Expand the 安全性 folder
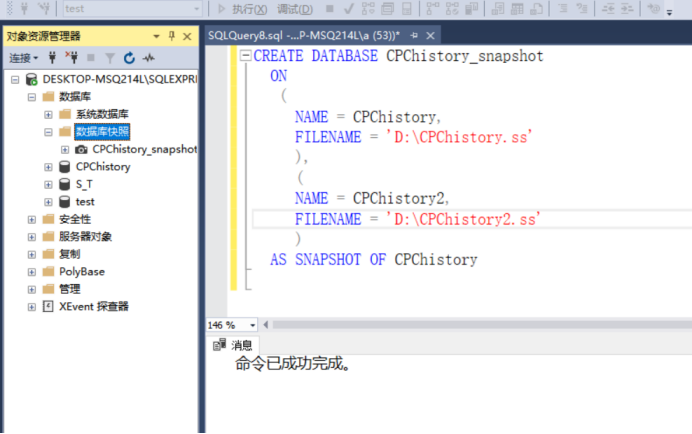Screen dimensions: 692x434 click(x=31, y=219)
